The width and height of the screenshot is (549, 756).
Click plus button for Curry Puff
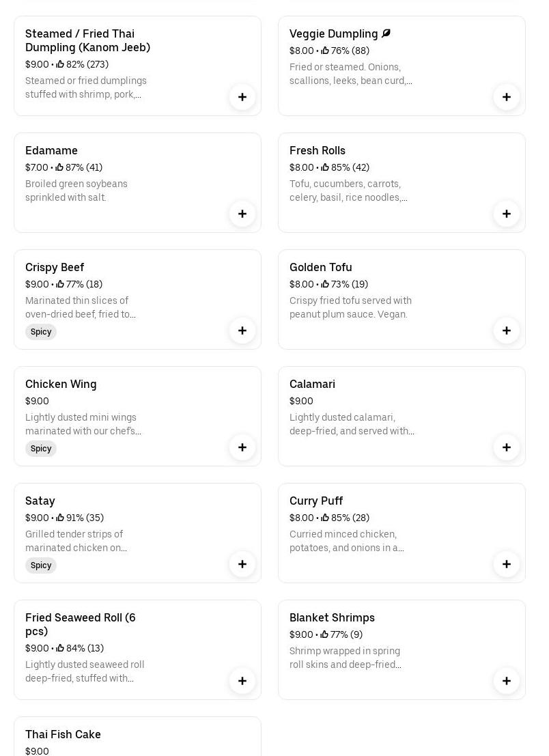(507, 564)
